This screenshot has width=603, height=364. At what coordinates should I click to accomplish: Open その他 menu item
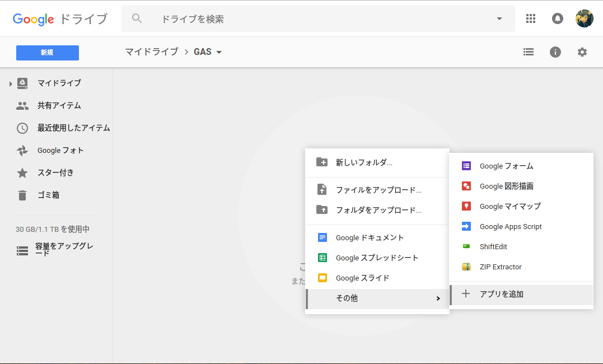tap(377, 298)
